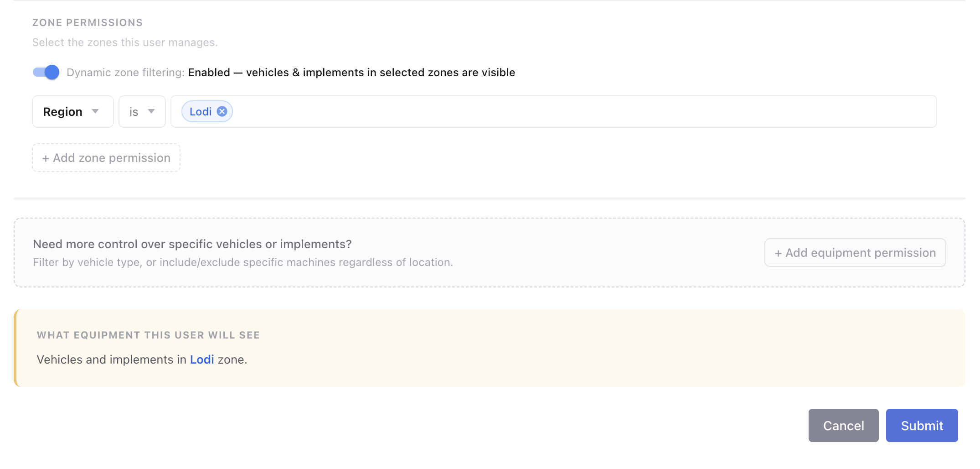This screenshot has width=980, height=469.
Task: Click the Zone Permissions section heading
Action: 88,22
